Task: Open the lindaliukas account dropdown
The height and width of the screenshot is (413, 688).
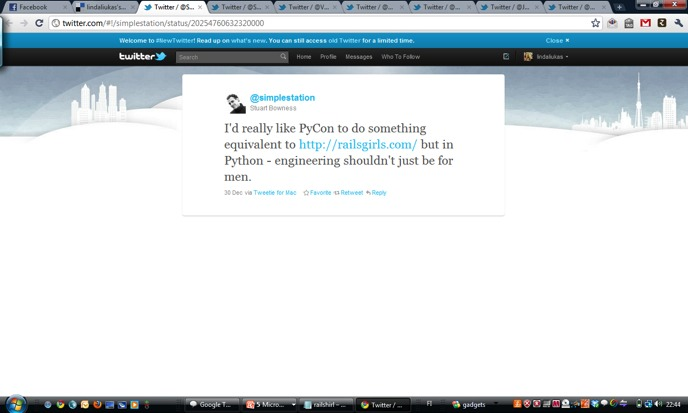Action: click(x=552, y=57)
